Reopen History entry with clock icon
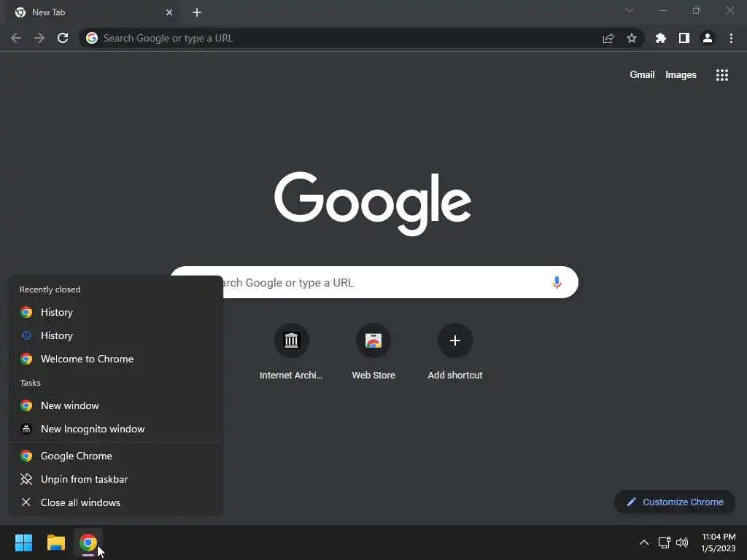Image resolution: width=747 pixels, height=560 pixels. tap(116, 335)
